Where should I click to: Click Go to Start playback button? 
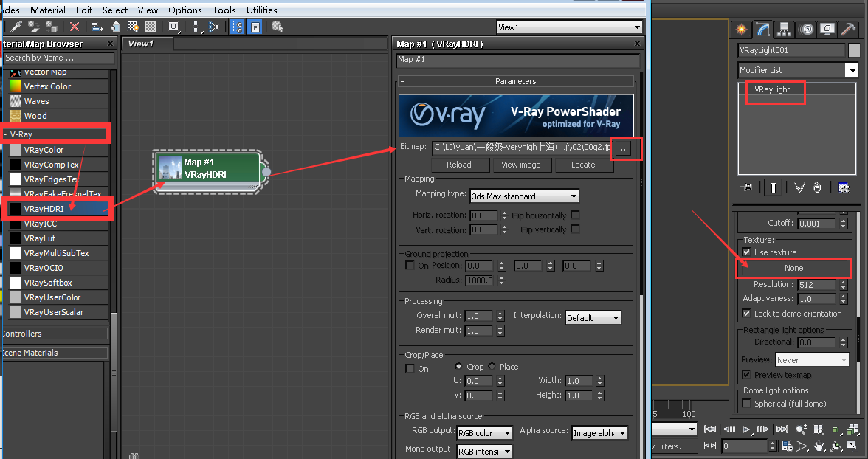[x=710, y=429]
